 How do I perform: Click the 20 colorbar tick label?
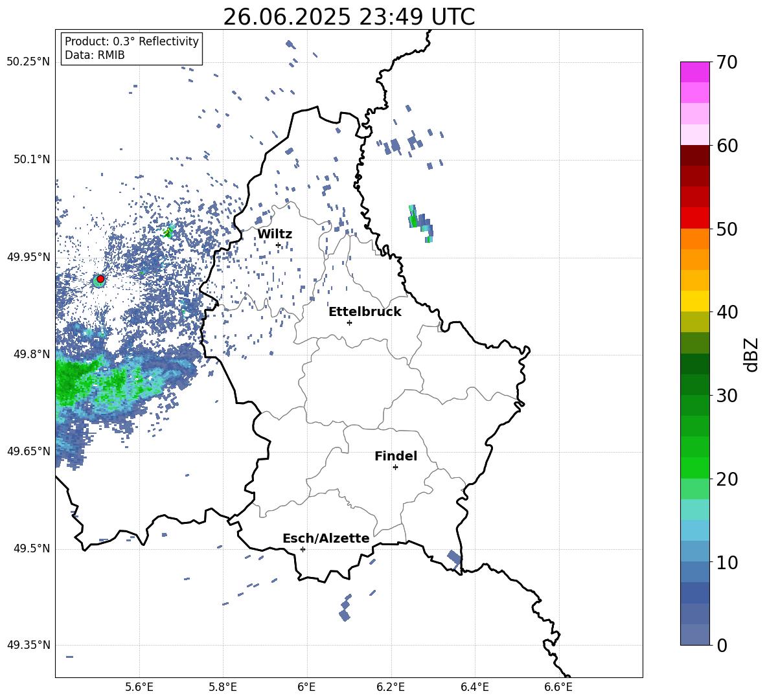[727, 479]
